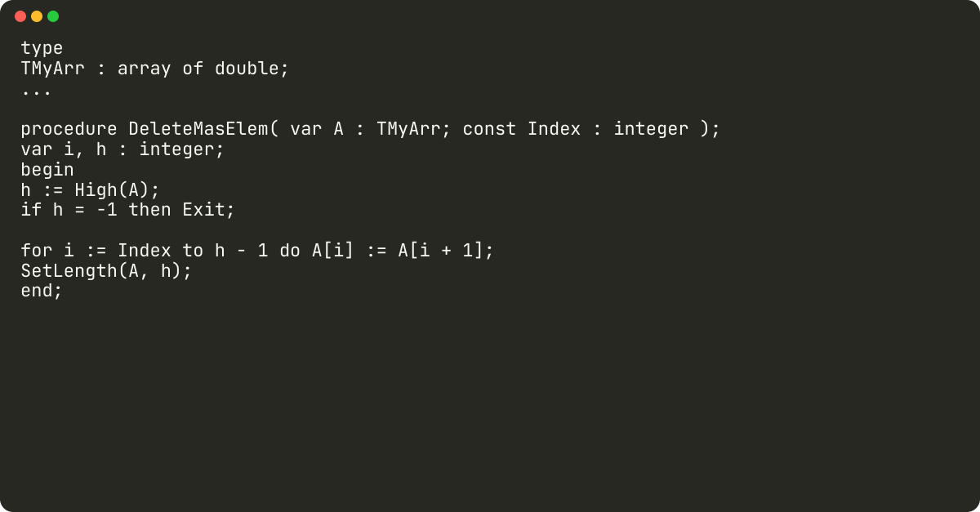The width and height of the screenshot is (980, 512).
Task: Click the green maximize window button
Action: pyautogui.click(x=53, y=16)
